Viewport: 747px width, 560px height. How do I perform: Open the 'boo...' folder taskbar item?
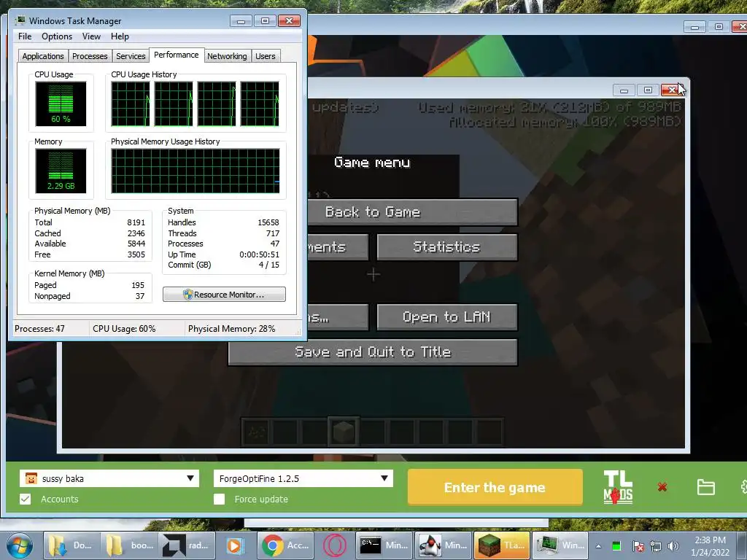(x=130, y=545)
